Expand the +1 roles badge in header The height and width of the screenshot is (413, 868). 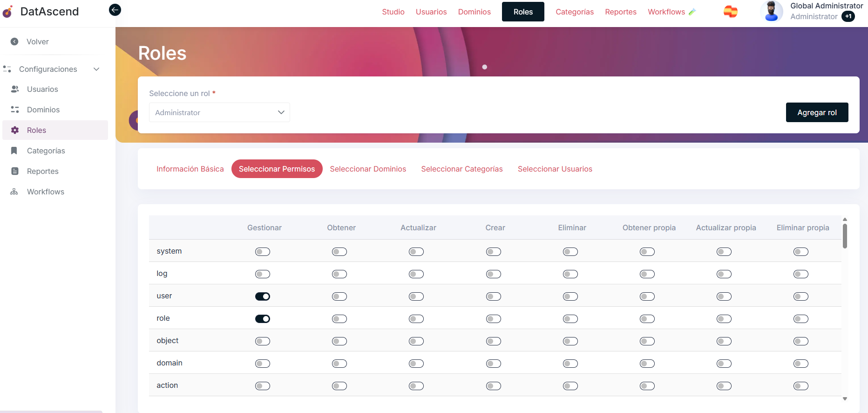pyautogui.click(x=848, y=16)
